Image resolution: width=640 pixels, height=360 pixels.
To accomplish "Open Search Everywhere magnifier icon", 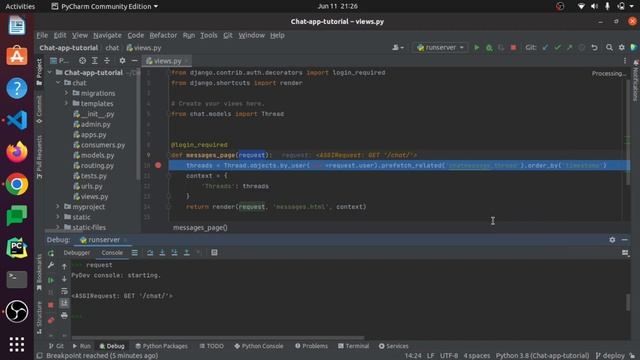I will 609,48.
